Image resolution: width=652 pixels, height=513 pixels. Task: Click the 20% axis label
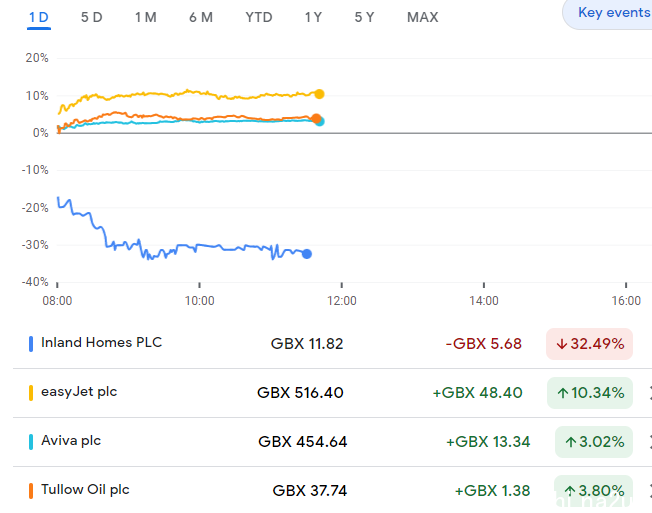[x=37, y=58]
